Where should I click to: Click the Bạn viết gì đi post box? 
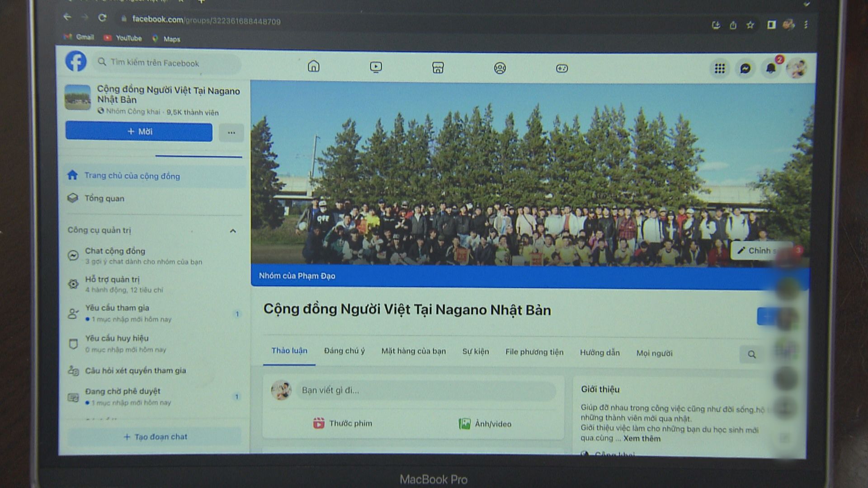point(426,390)
